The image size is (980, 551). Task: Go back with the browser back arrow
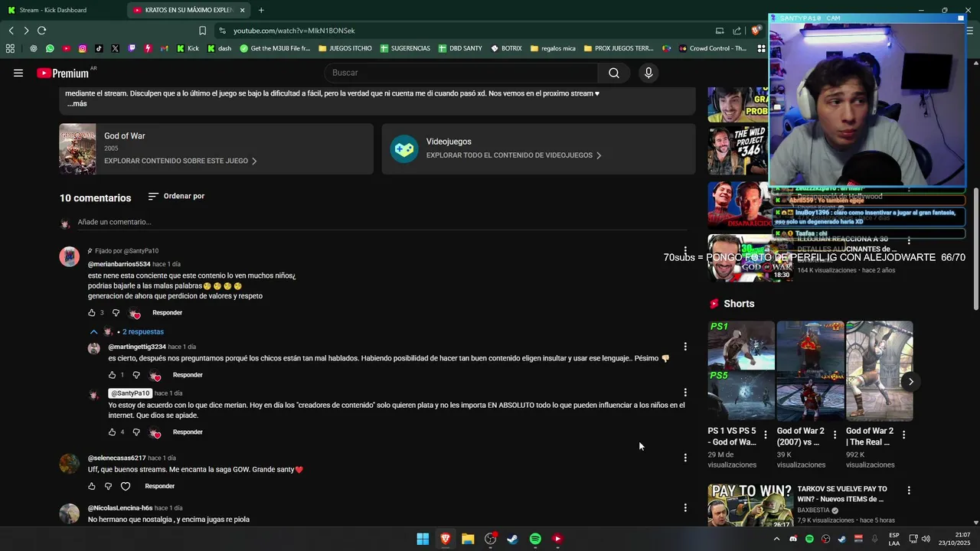[x=11, y=31]
